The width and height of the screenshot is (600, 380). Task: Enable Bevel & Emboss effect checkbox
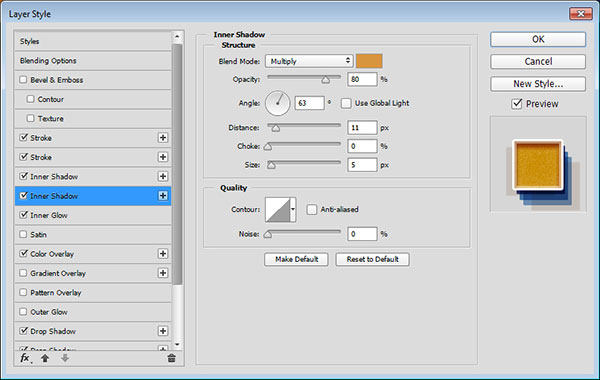(23, 80)
